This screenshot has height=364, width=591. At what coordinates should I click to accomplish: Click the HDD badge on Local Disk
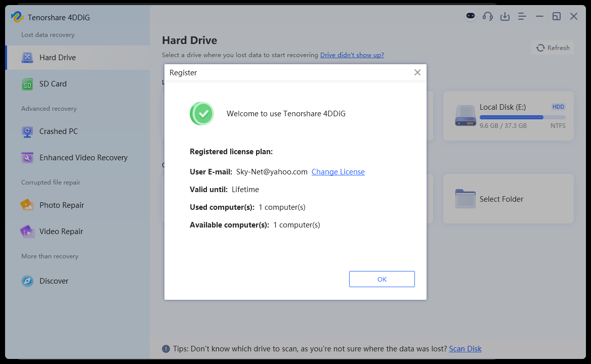click(x=558, y=107)
